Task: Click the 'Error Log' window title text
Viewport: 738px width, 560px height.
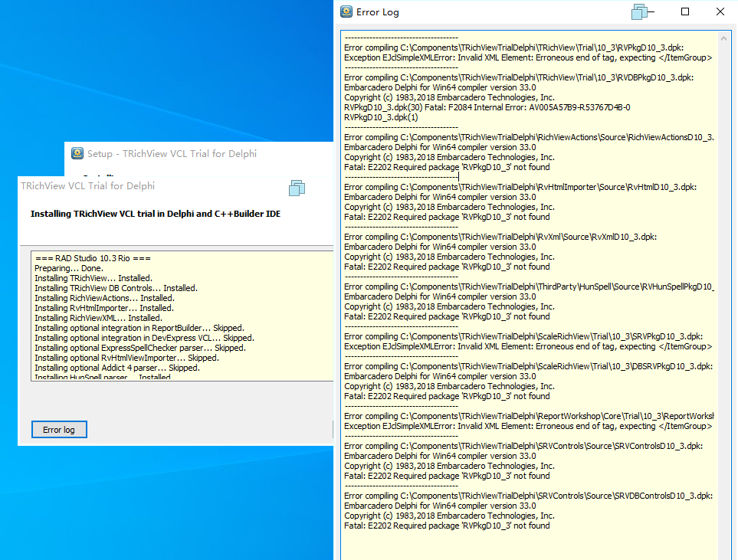Action: (x=378, y=12)
